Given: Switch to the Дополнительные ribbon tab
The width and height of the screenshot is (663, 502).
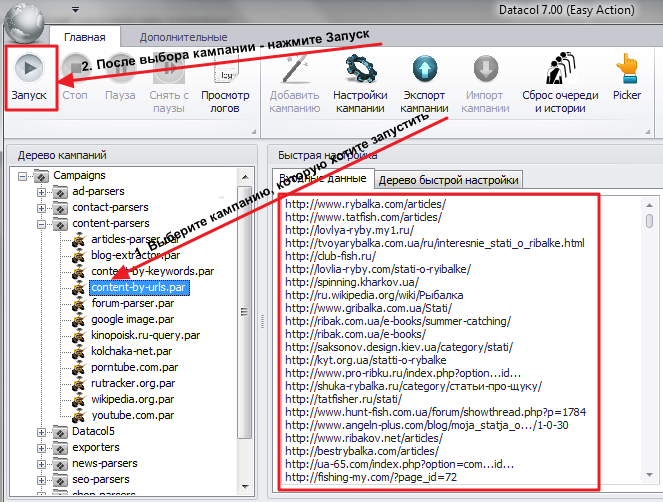Looking at the screenshot, I should (184, 37).
